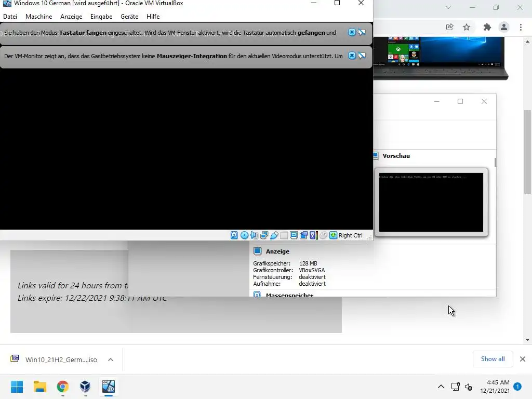Image resolution: width=532 pixels, height=399 pixels.
Task: Dismiss the 'Tastatur fangen' notification
Action: [352, 32]
